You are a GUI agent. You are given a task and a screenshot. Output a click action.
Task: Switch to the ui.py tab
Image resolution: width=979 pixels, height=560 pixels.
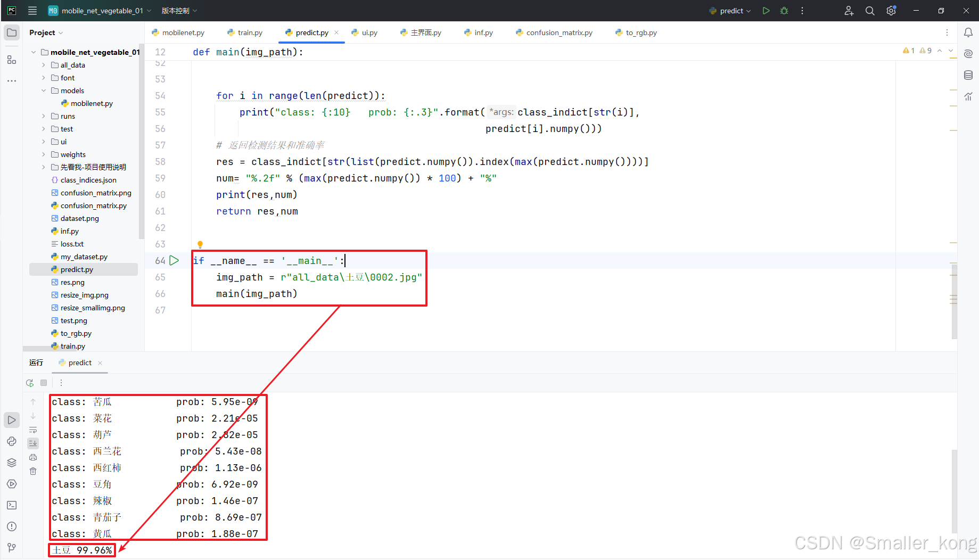point(365,32)
